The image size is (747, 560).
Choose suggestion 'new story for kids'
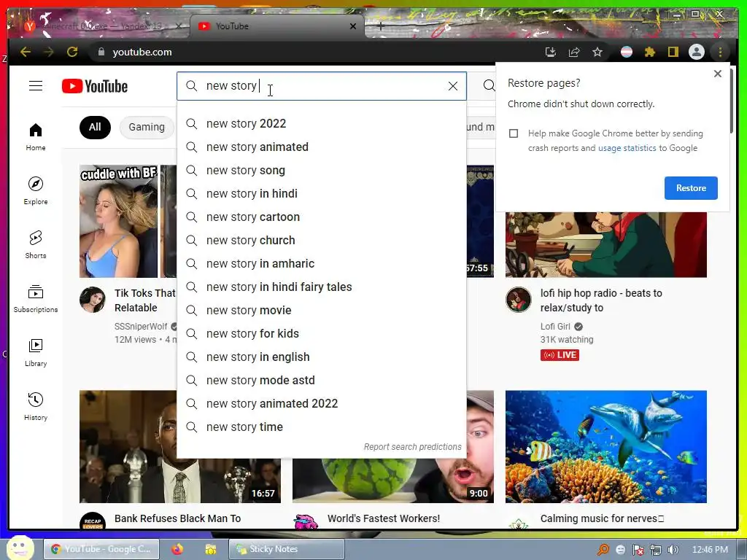[x=322, y=334]
